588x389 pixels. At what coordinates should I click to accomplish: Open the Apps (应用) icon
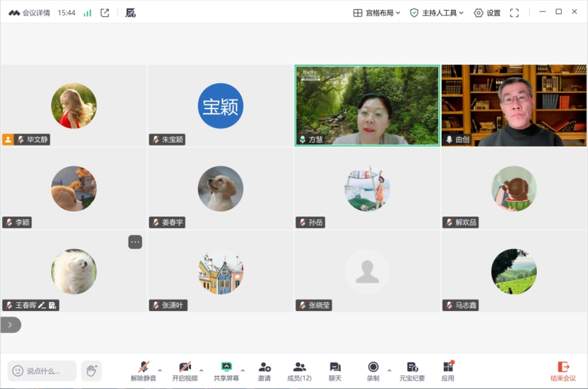[447, 371]
